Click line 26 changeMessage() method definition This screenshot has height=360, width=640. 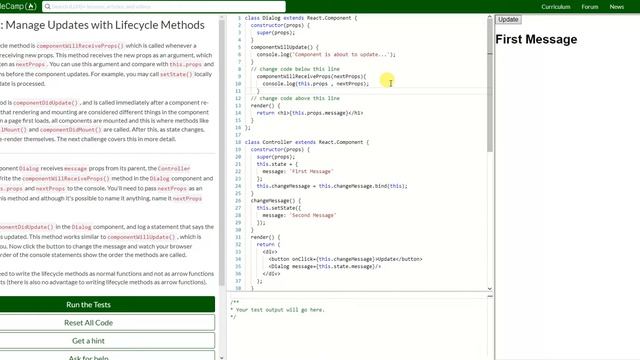[276, 201]
